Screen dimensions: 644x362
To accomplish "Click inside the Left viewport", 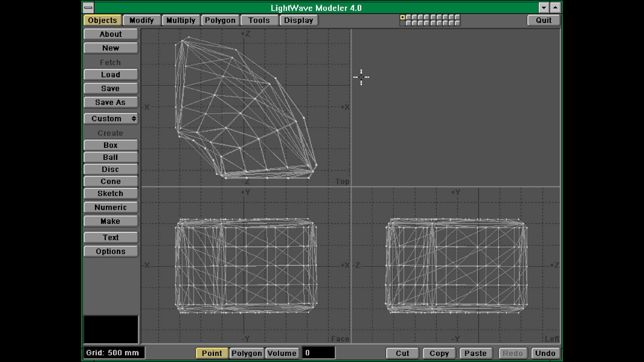I will [456, 265].
